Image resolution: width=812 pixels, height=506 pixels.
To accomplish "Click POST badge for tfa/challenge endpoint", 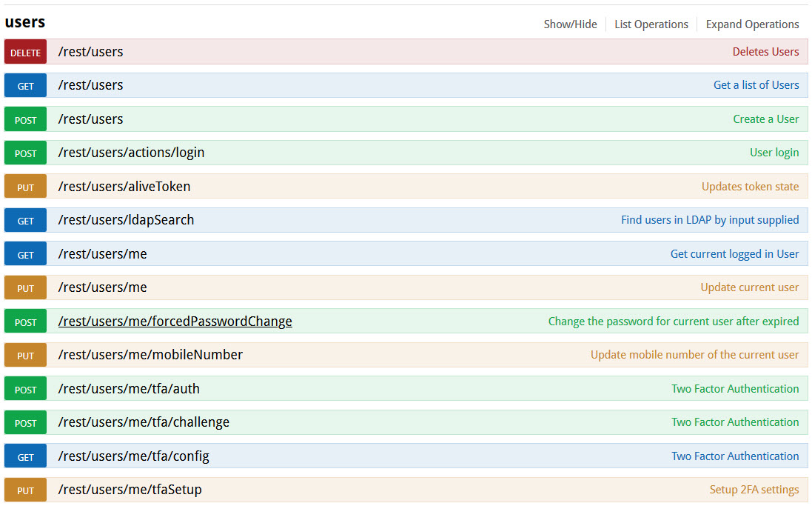I will click(25, 423).
